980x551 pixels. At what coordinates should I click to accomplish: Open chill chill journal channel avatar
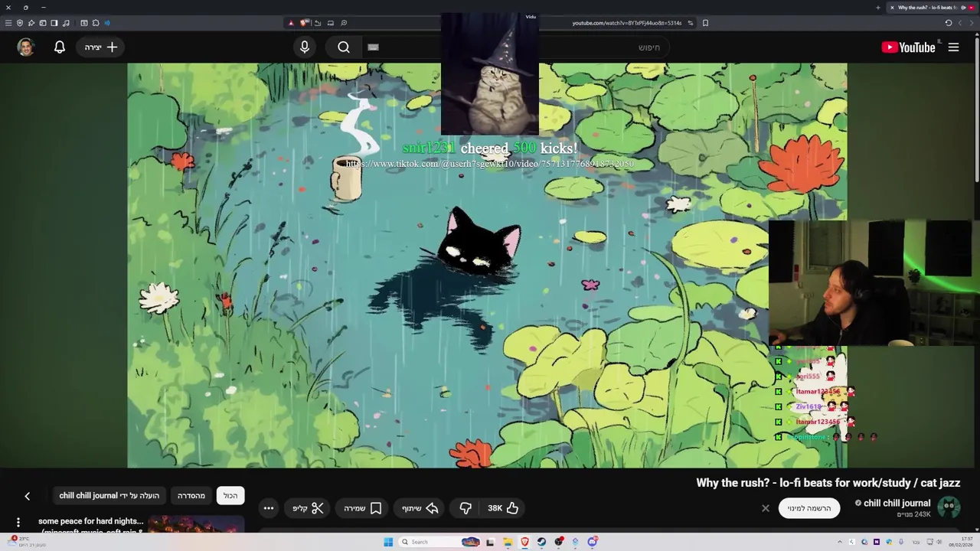(949, 507)
